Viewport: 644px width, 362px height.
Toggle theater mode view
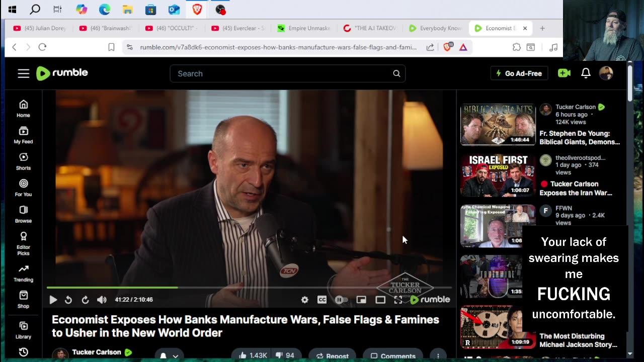tap(380, 300)
